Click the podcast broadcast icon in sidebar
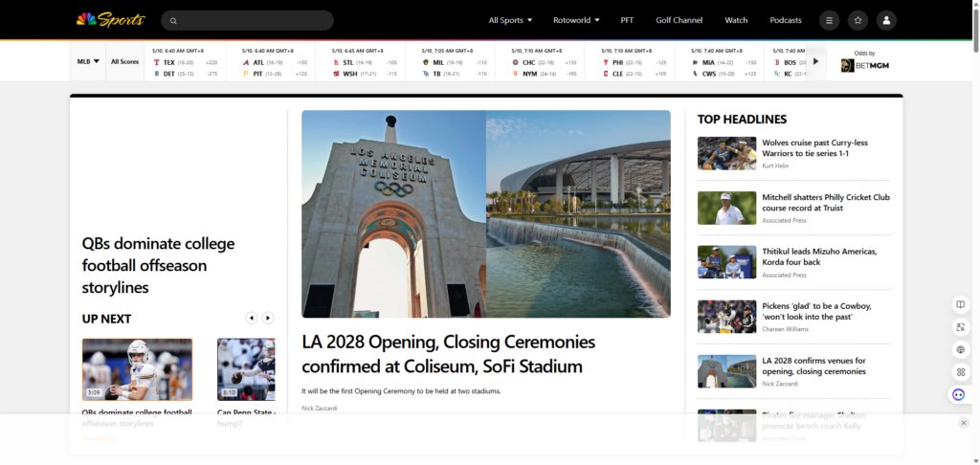The width and height of the screenshot is (980, 465). (961, 349)
